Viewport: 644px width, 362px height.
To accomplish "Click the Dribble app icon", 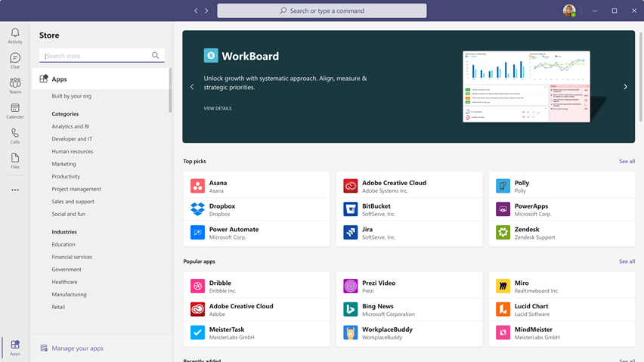I will 197,286.
